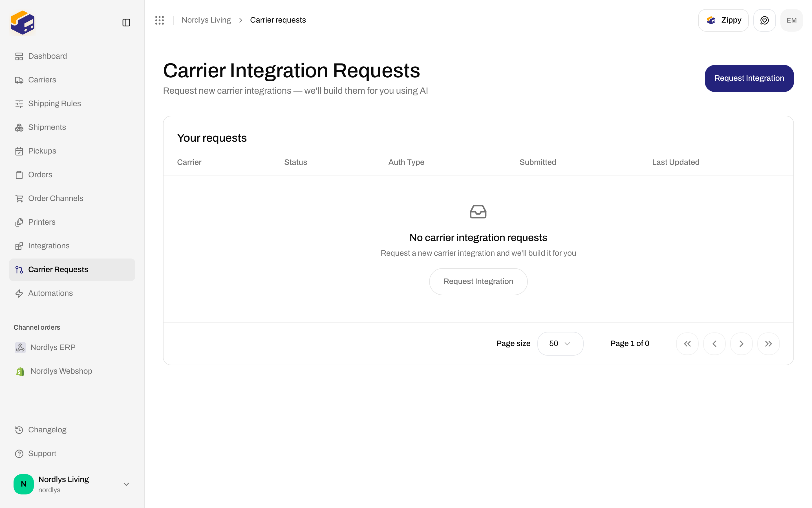Click the Shipments boxes icon
This screenshot has width=812, height=508.
[19, 127]
